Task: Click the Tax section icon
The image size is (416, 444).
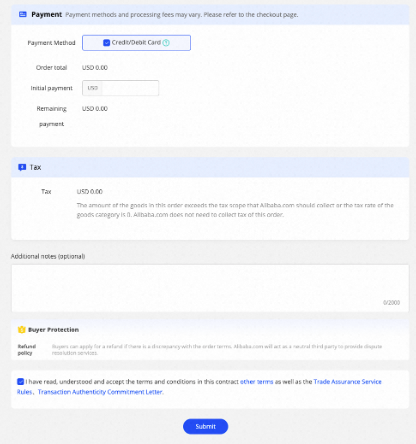Action: click(x=22, y=167)
